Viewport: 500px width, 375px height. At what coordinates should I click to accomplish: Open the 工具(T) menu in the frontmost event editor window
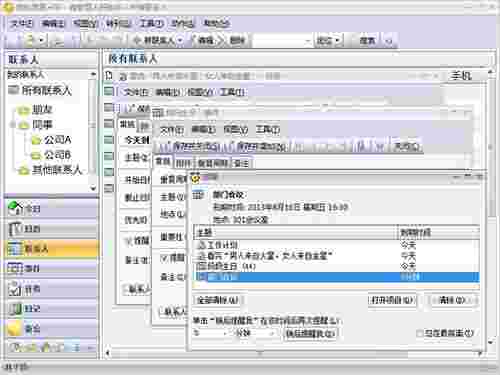268,130
